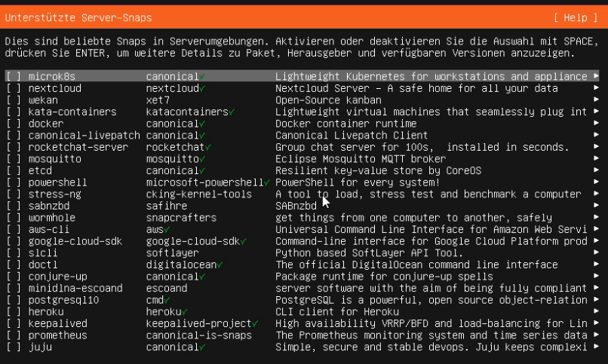608x364 pixels.
Task: Click 'Eclipse Mosquitto MQTT broker' description
Action: (x=361, y=159)
